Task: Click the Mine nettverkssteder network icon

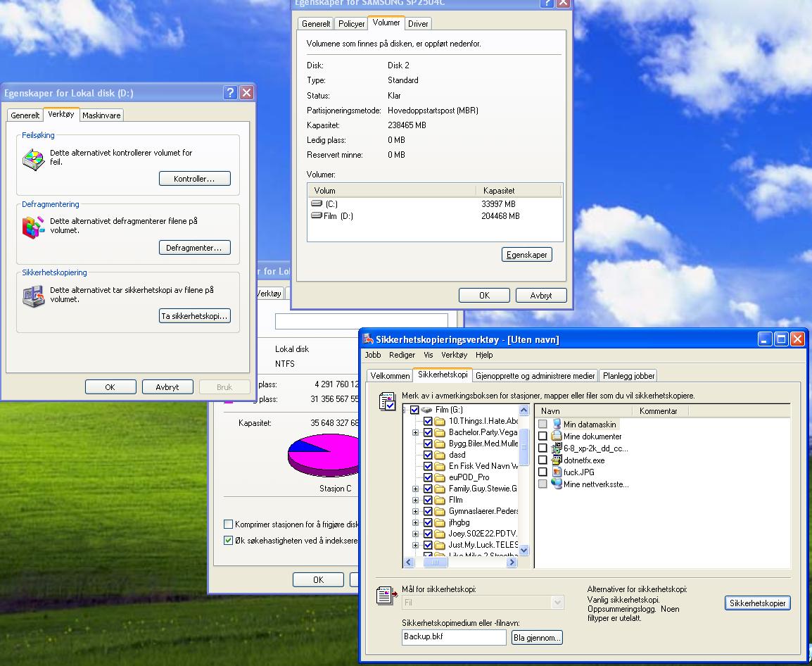Action: [x=557, y=484]
